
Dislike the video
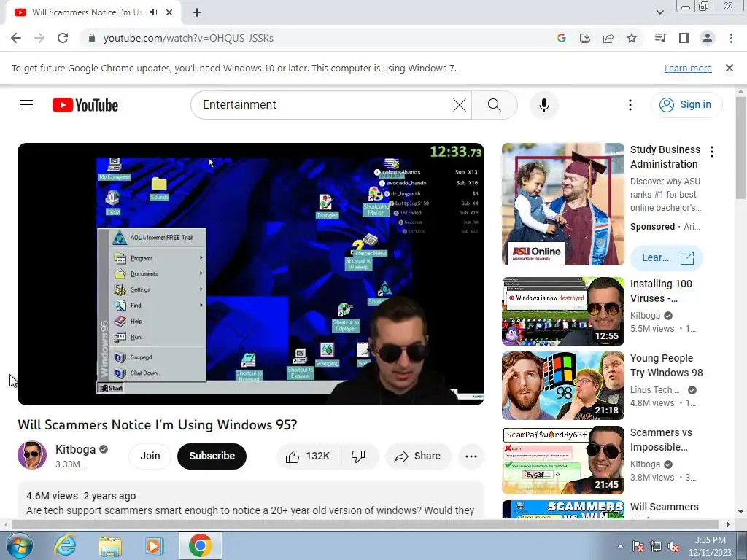(359, 456)
